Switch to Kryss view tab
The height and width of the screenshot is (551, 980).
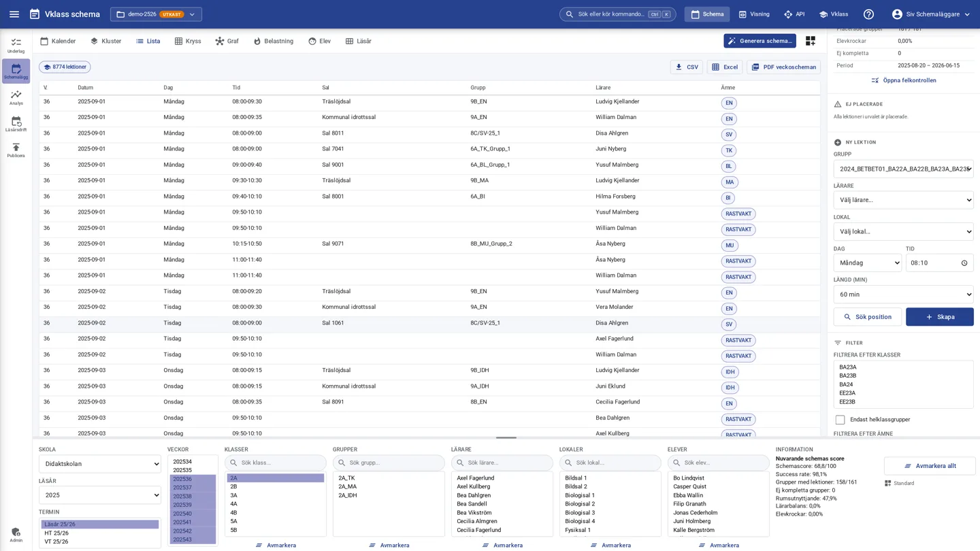click(188, 41)
